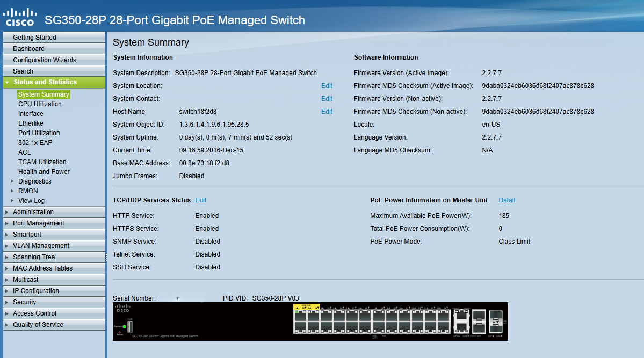Screen dimensions: 644x358
Task: Expand the View Log submenu
Action: 12,200
